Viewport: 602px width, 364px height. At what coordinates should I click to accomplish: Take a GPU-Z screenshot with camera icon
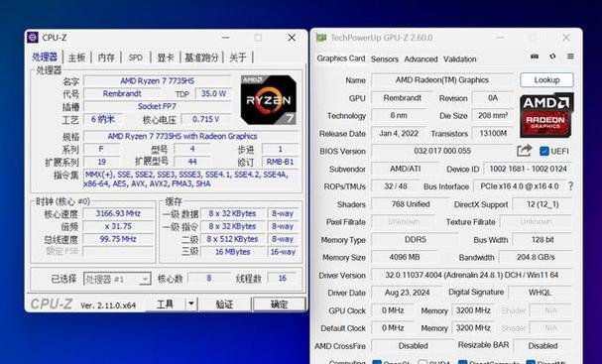[535, 57]
